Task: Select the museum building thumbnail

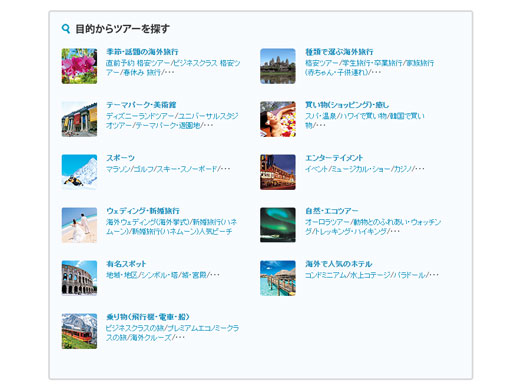Action: pyautogui.click(x=79, y=119)
